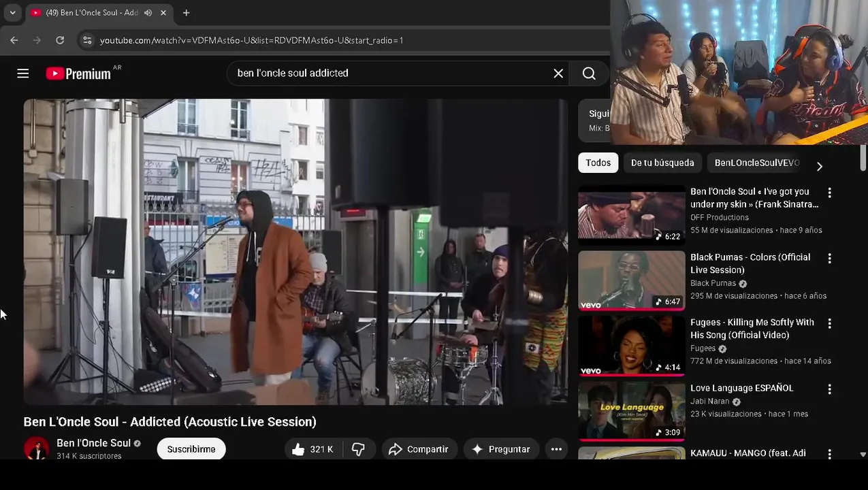Dislike the video with thumbs down
The image size is (868, 490).
[x=358, y=449]
